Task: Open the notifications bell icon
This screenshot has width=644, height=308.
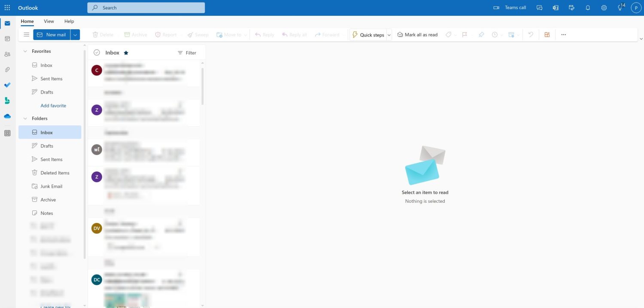Action: pos(588,8)
